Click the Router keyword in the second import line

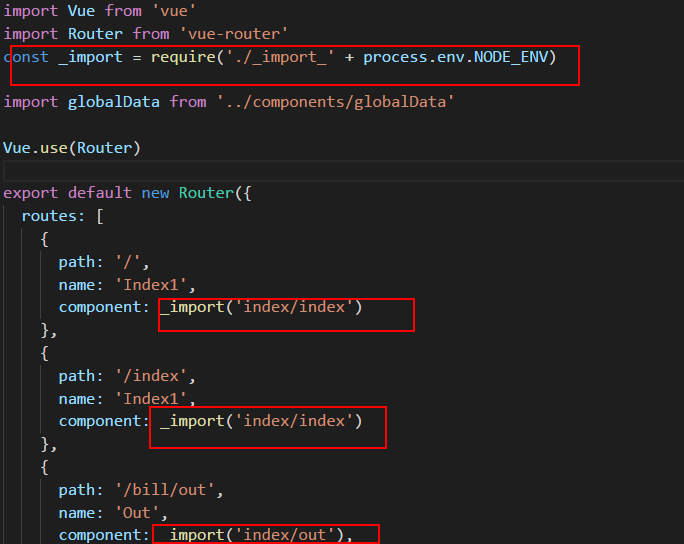[x=95, y=34]
